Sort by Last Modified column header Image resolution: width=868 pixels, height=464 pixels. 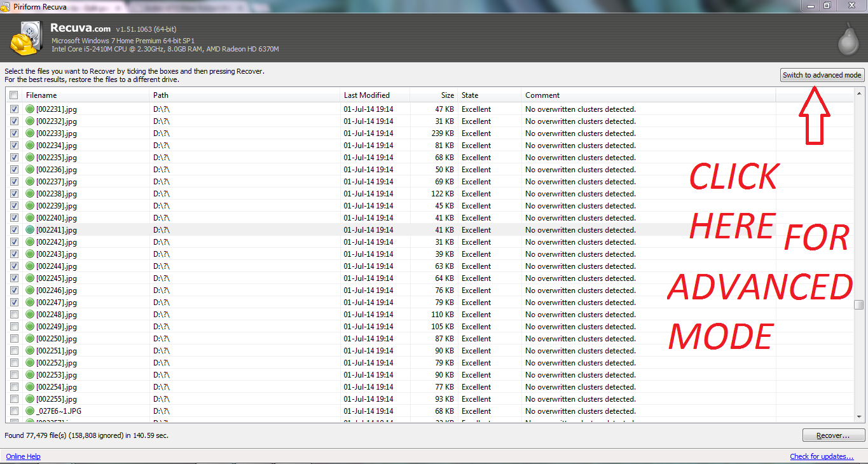(x=375, y=95)
